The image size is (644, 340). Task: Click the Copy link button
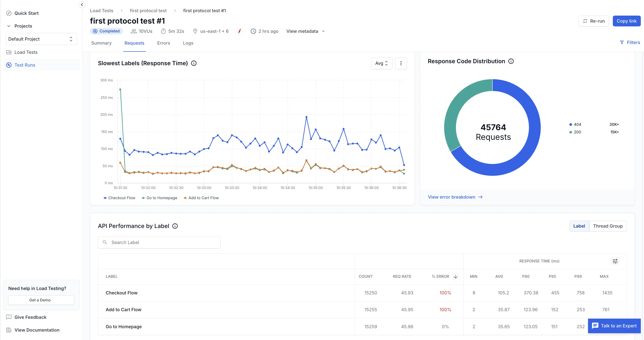626,21
